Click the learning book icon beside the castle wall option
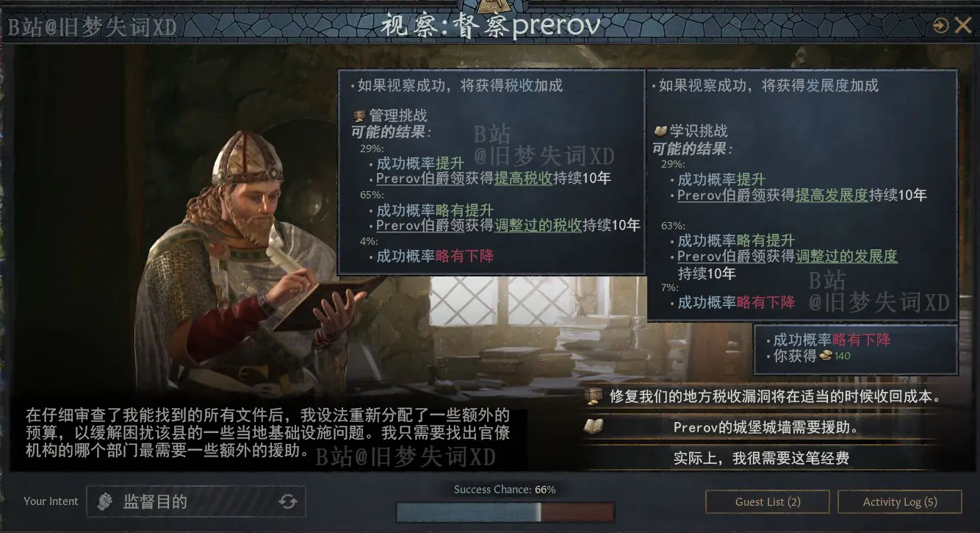 593,426
